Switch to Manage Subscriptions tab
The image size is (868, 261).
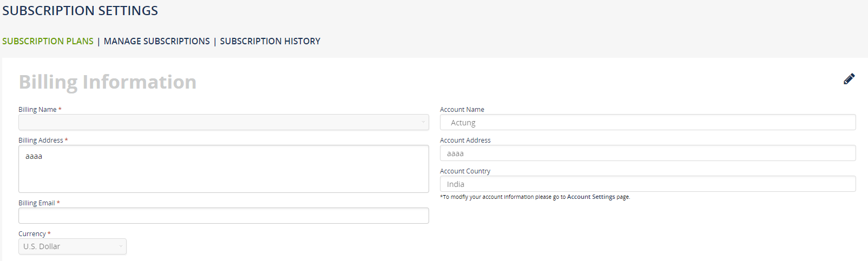(156, 41)
